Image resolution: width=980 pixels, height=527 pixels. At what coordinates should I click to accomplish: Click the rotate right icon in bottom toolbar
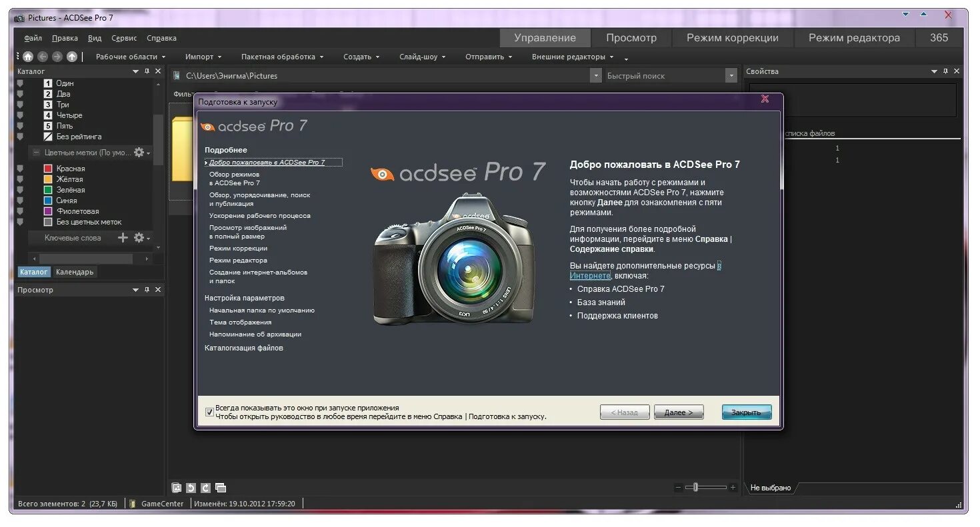(x=206, y=488)
